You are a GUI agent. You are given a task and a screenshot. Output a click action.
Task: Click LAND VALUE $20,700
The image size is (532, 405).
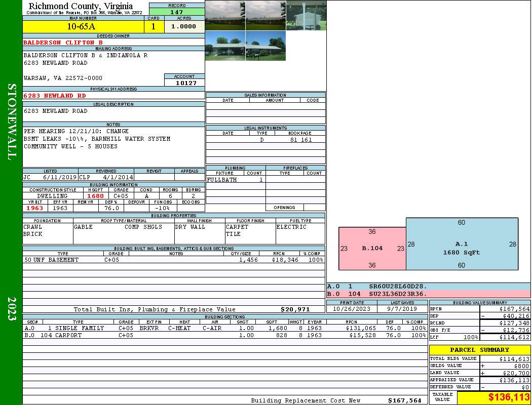pos(516,373)
